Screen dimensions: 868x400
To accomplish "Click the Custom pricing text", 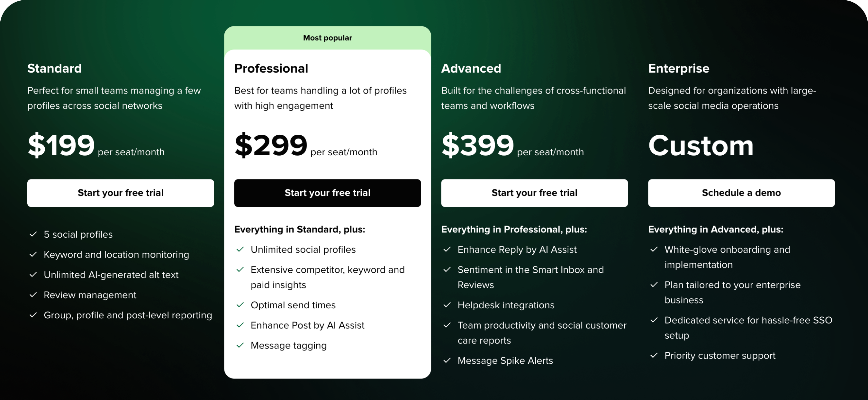I will 701,146.
